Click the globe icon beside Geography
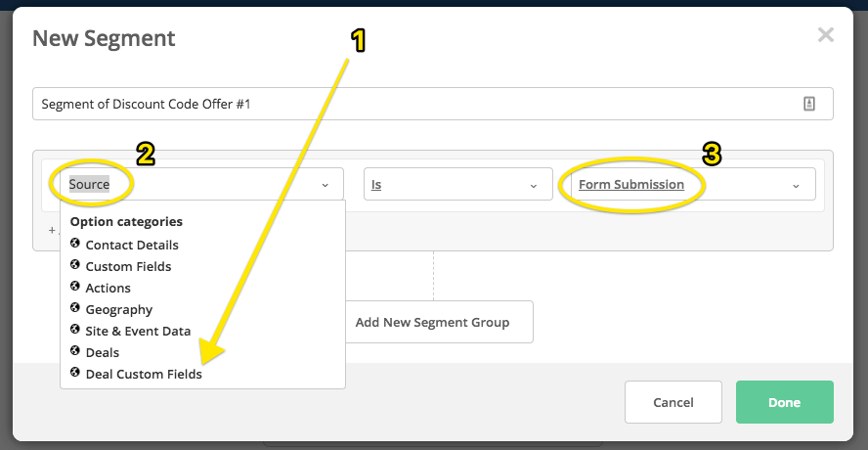Screen dimensions: 868x450 [75, 308]
